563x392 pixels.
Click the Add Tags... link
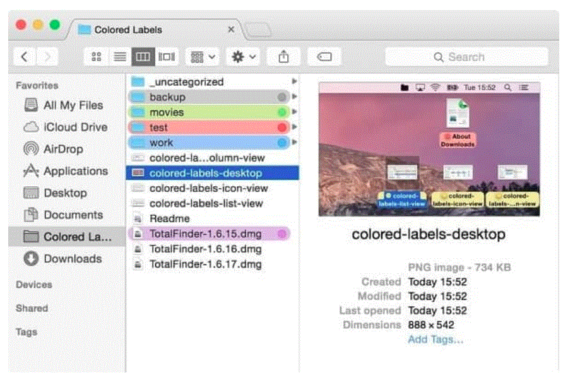tap(436, 339)
